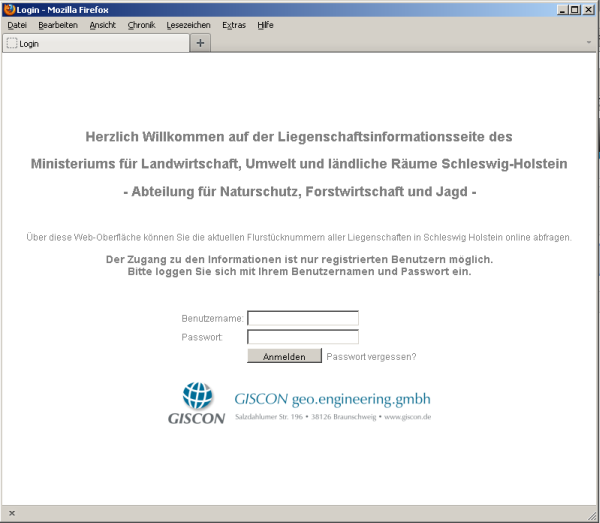Close the Firefox window
The image size is (600, 523).
coord(589,9)
